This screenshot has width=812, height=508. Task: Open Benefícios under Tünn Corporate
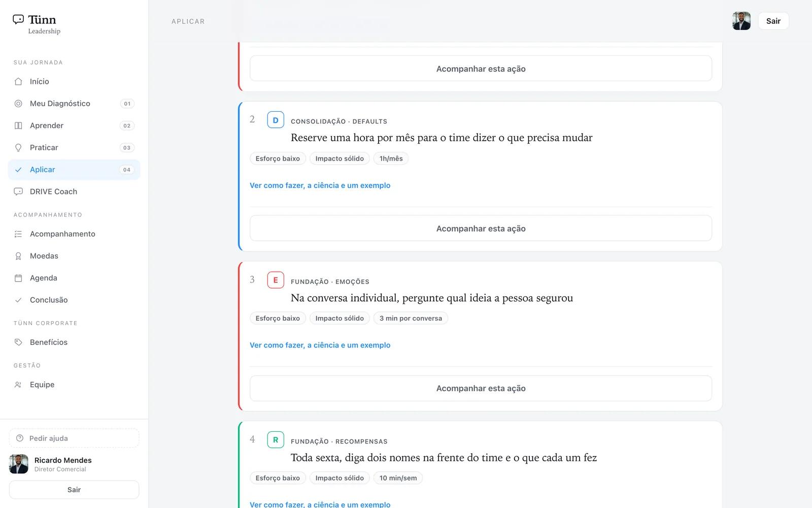coord(74,342)
